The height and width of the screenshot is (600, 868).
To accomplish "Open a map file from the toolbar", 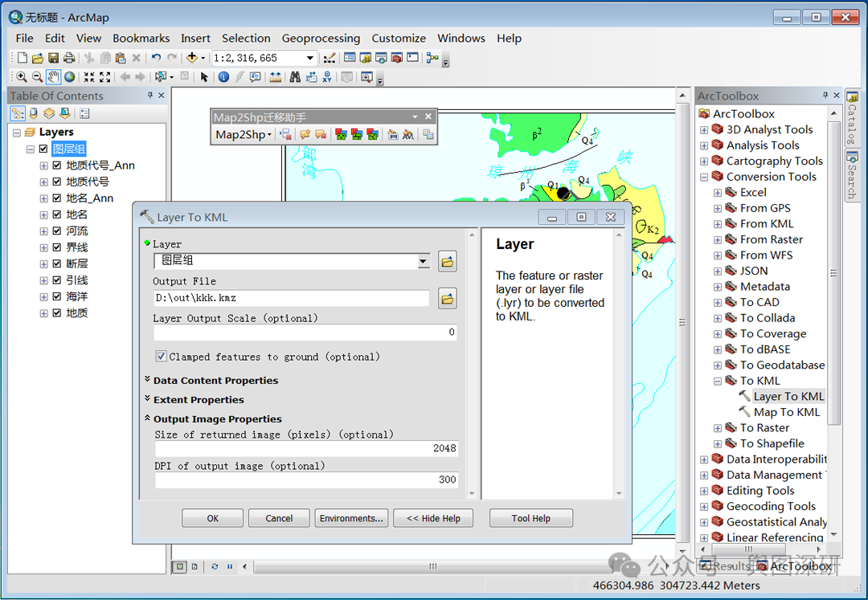I will click(38, 58).
